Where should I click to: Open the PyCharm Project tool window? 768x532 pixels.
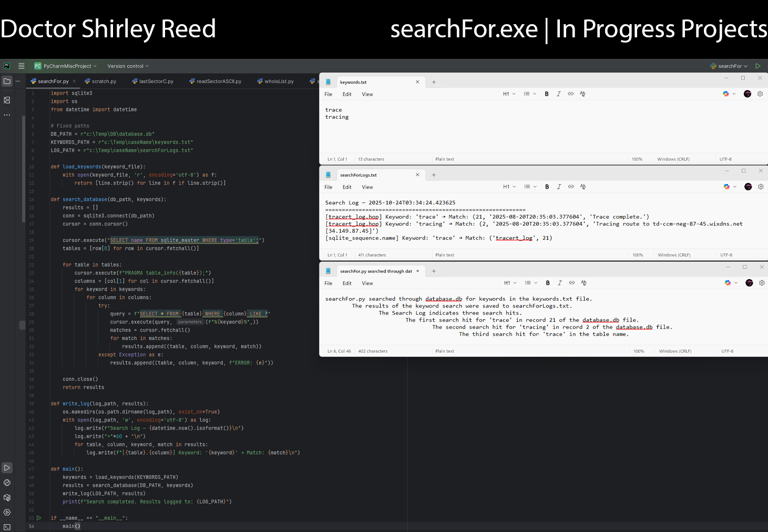[7, 81]
